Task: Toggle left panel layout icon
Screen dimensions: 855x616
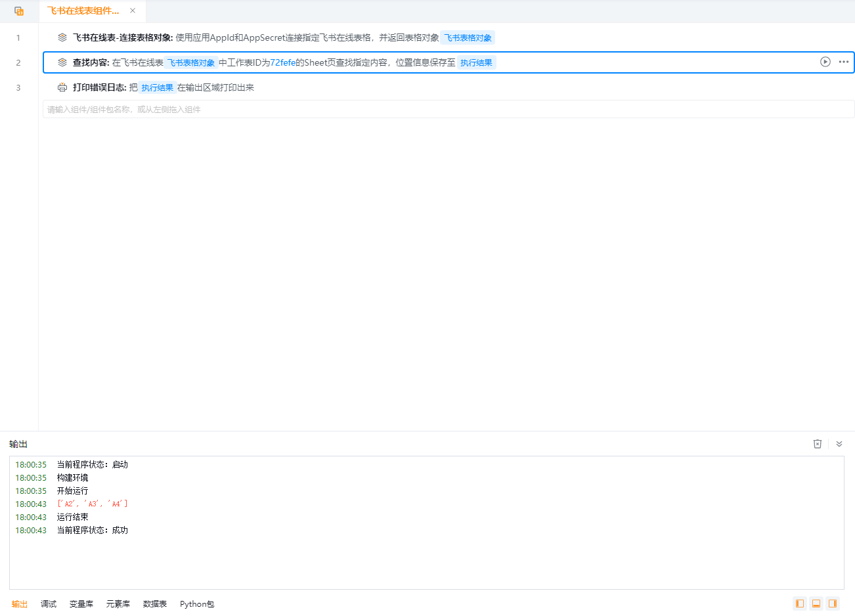Action: pyautogui.click(x=800, y=604)
